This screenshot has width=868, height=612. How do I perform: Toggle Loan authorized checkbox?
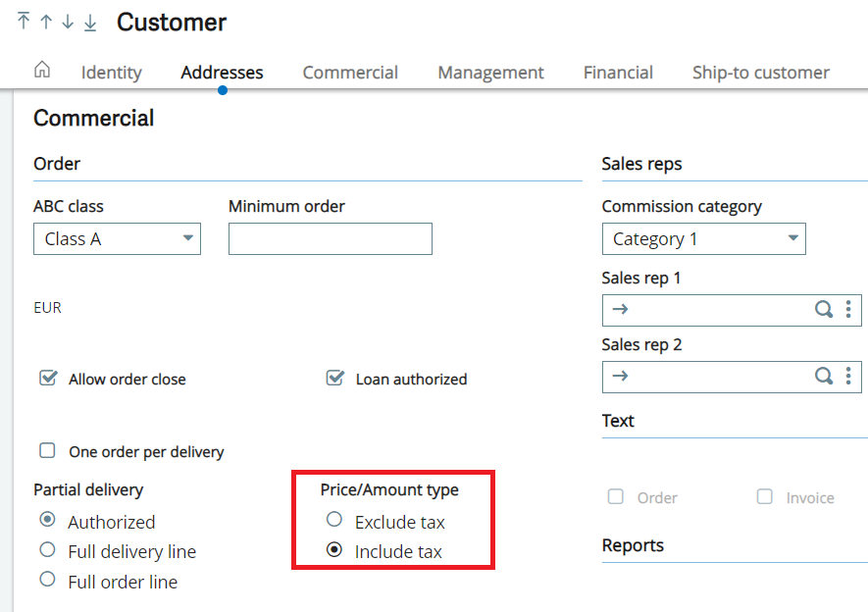click(334, 379)
